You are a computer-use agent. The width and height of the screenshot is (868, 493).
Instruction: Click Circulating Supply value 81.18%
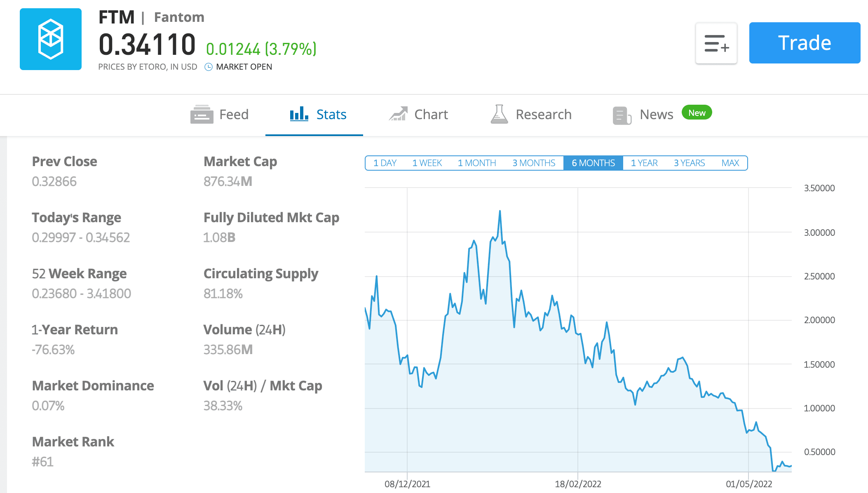223,293
